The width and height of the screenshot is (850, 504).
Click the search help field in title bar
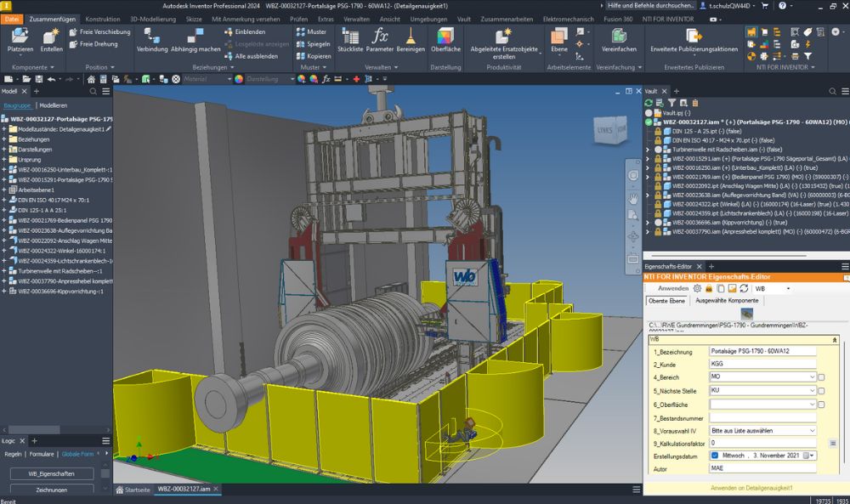(x=651, y=5)
